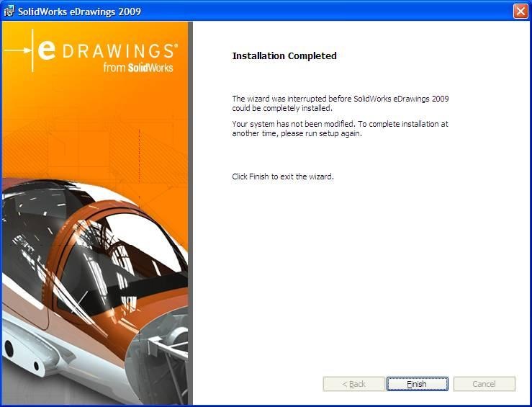Click the 'Installation Completed' heading

(x=284, y=55)
